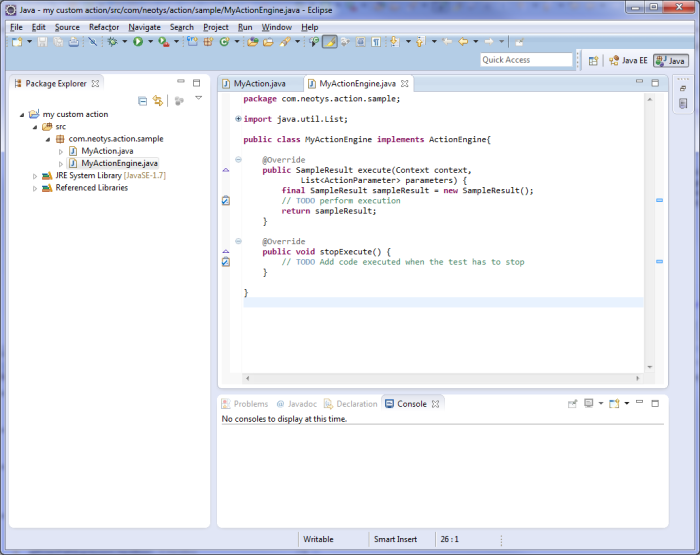700x555 pixels.
Task: Expand the folded import statements
Action: (238, 119)
